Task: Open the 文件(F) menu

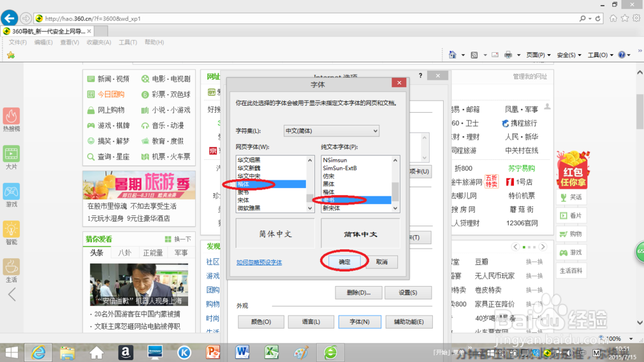Action: click(x=17, y=43)
